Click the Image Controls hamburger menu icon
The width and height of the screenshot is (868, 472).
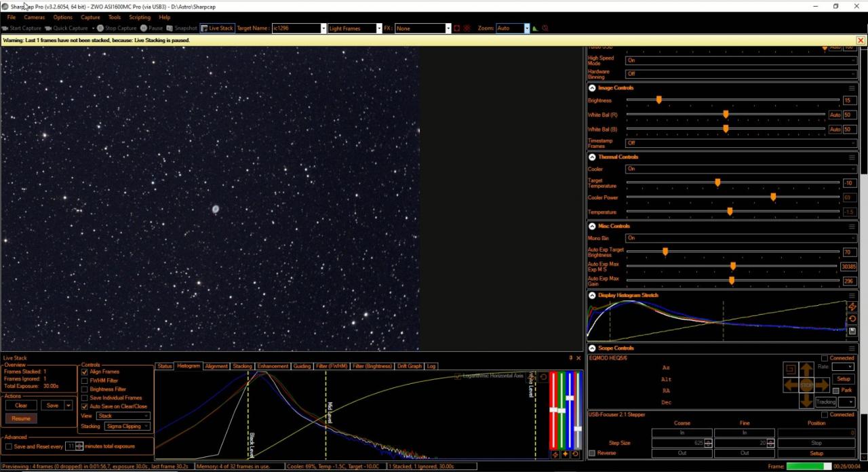(x=852, y=88)
